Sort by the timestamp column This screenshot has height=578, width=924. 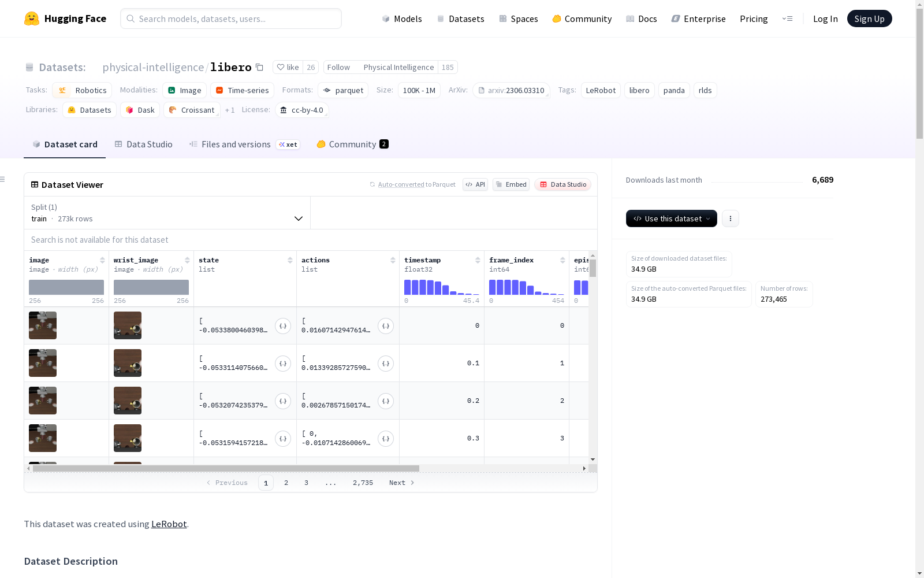point(478,260)
